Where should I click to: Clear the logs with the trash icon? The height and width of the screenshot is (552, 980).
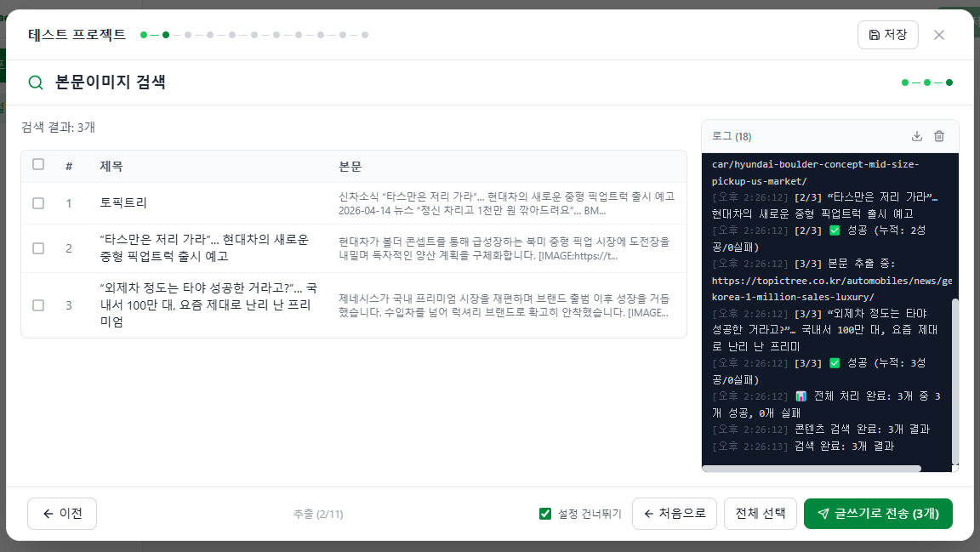(x=939, y=135)
